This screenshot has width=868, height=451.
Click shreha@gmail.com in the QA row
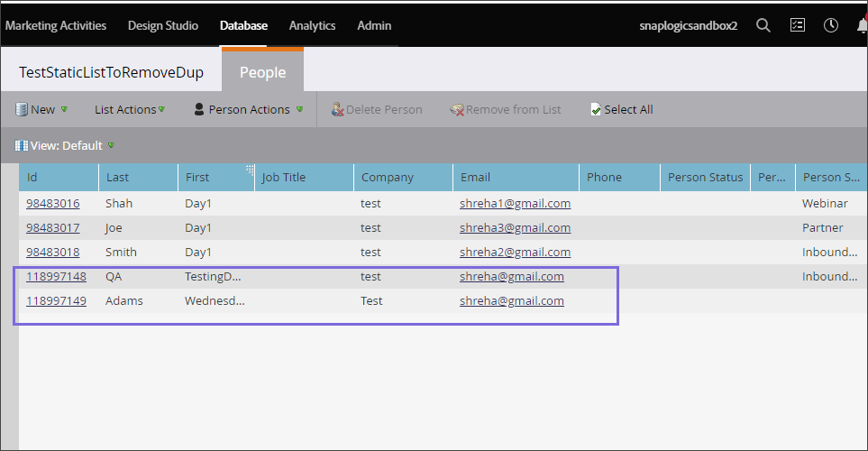point(511,277)
